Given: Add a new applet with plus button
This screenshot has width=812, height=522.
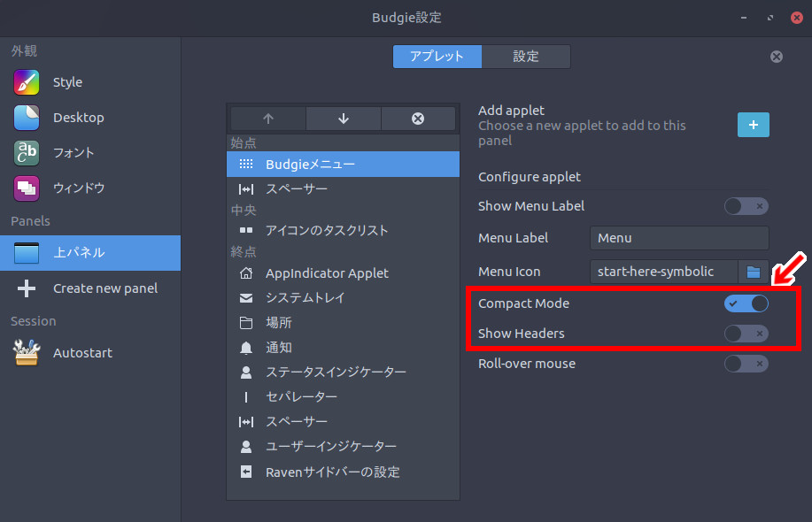Looking at the screenshot, I should 754,125.
